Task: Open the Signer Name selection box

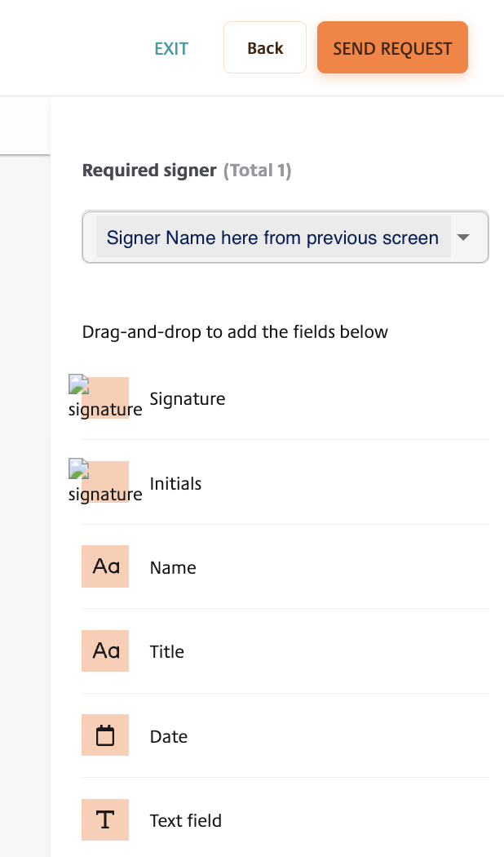Action: click(285, 237)
